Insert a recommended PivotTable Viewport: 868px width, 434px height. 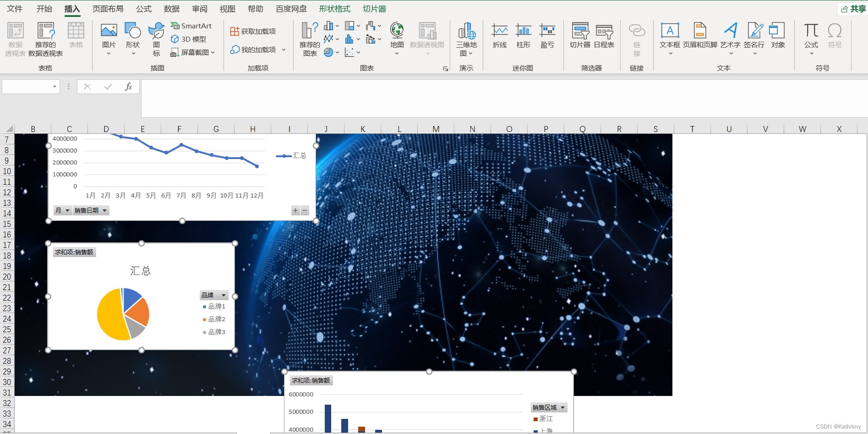click(x=46, y=40)
